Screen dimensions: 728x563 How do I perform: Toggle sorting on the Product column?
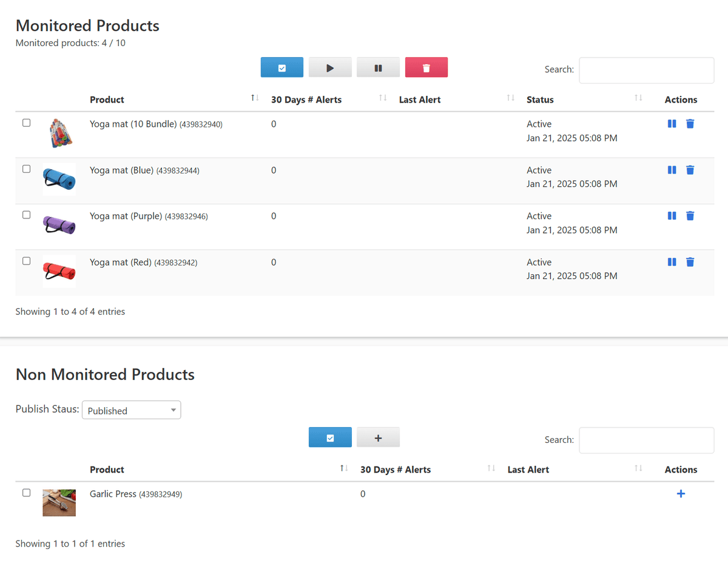point(107,99)
